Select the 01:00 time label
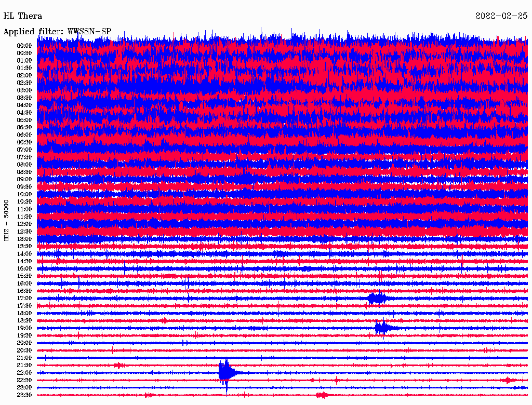 (x=24, y=61)
